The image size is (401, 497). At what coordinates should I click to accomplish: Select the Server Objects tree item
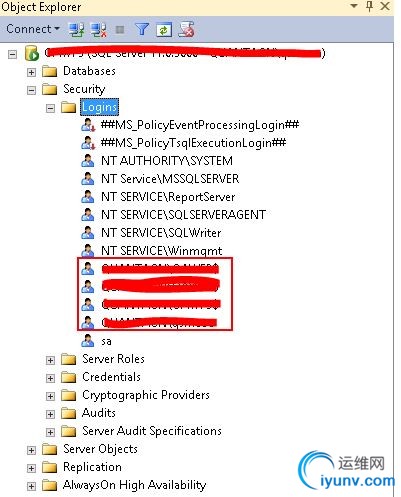point(100,449)
